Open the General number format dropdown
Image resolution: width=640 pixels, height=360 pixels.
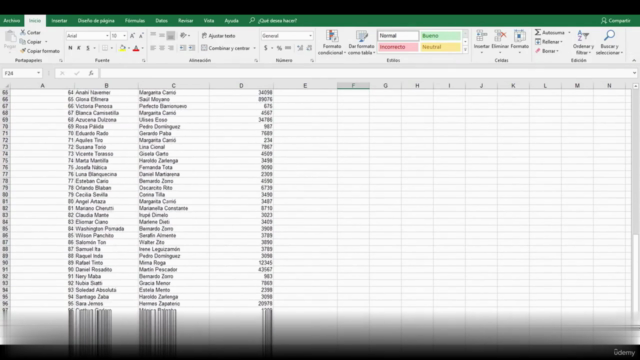(x=311, y=36)
